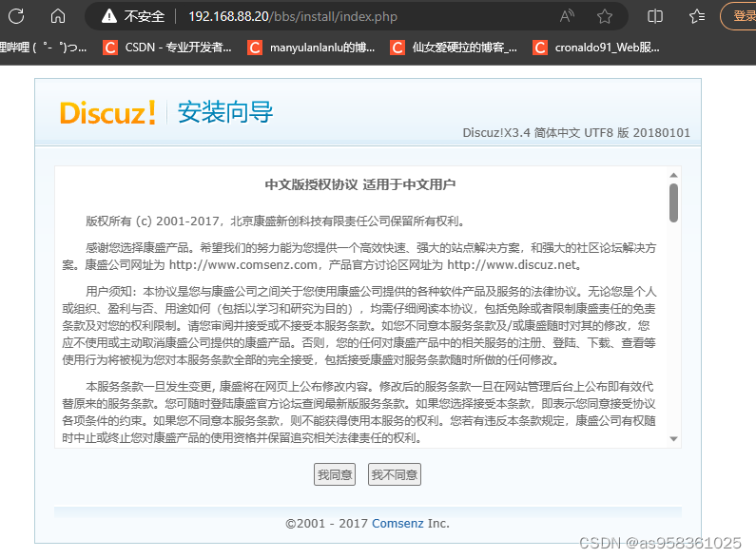Screen dimensions: 756x558
Task: Click the 安装向导 title text
Action: (x=225, y=112)
